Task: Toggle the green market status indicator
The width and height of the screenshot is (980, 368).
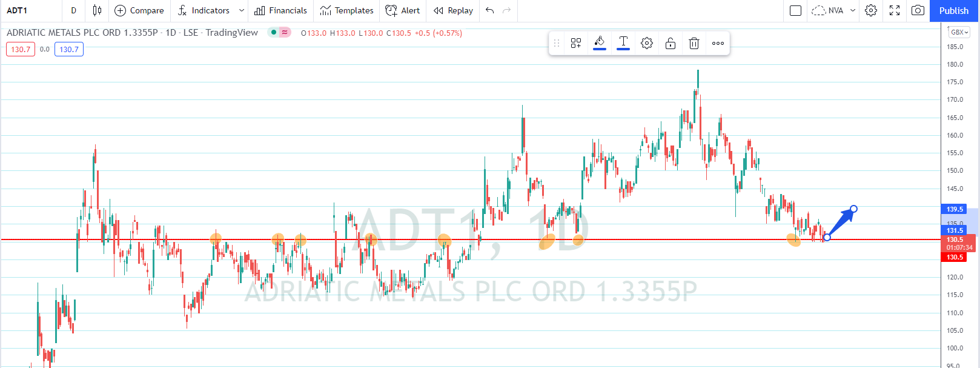Action: click(x=274, y=33)
